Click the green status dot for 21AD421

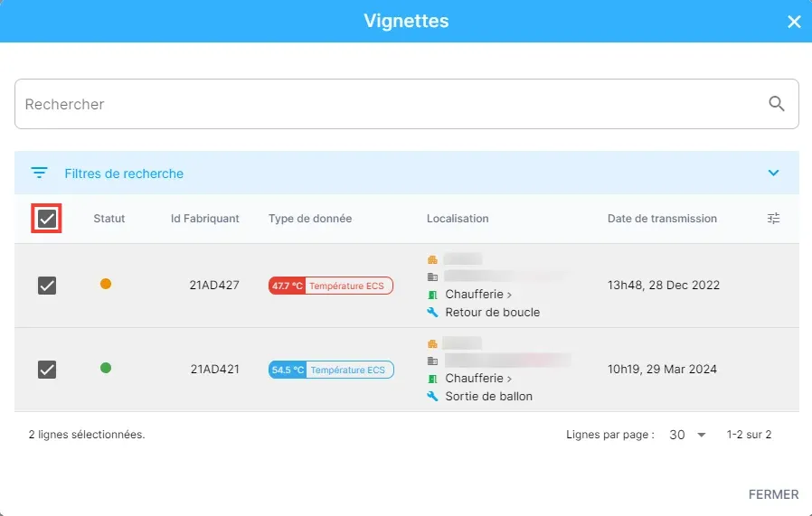tap(106, 368)
